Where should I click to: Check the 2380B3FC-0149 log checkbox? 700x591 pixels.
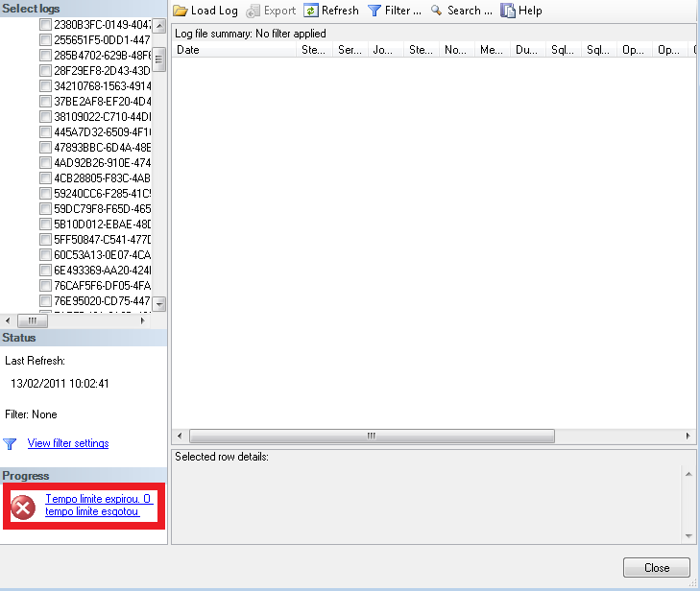coord(45,25)
